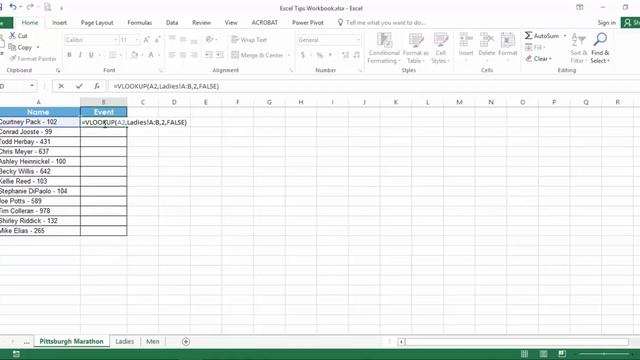Click the Fill Color bucket
The height and width of the screenshot is (360, 640).
pyautogui.click(x=134, y=55)
